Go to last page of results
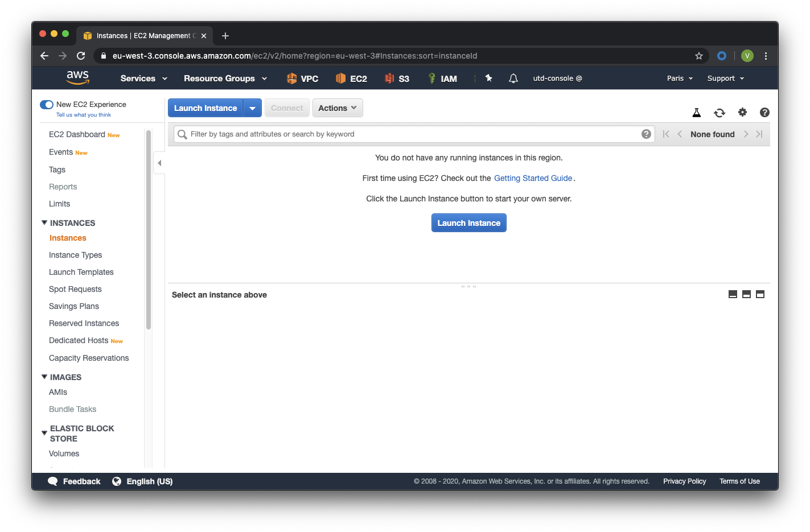Screen dimensions: 810x532 pyautogui.click(x=759, y=134)
